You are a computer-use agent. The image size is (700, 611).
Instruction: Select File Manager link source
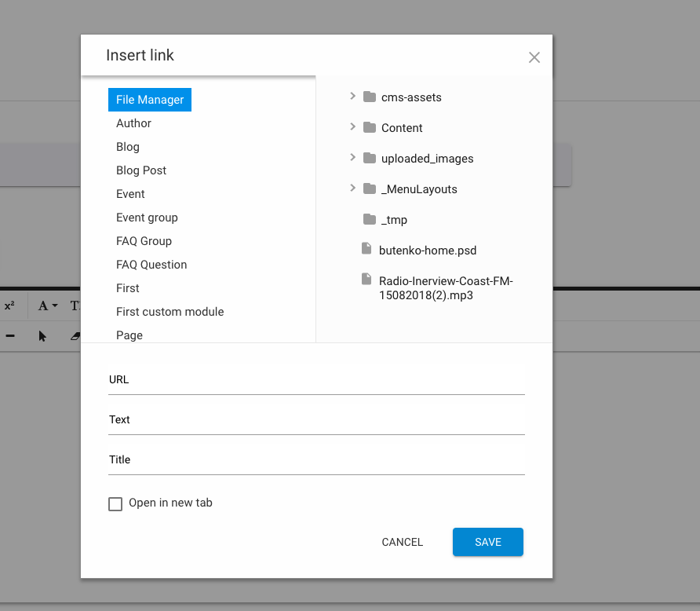150,100
